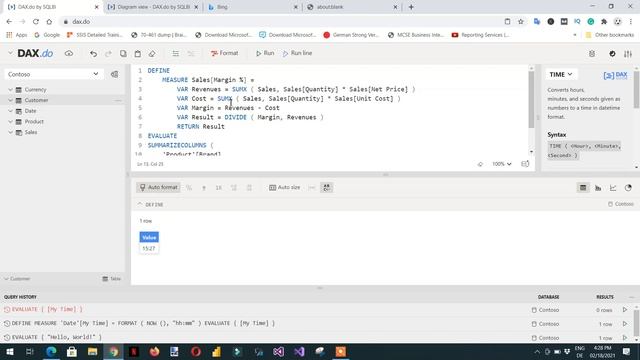
Task: Clear the editor with the eraser icon
Action: (x=152, y=53)
